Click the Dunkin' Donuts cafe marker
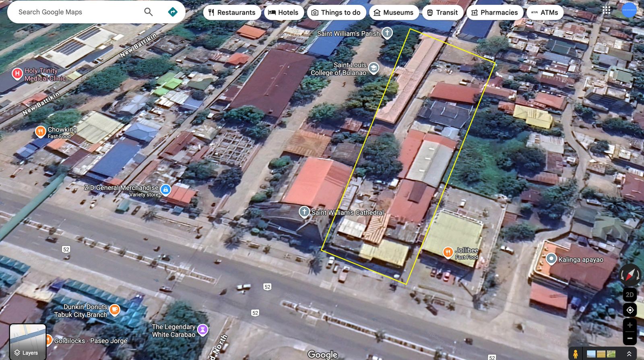644x360 pixels. tap(115, 310)
